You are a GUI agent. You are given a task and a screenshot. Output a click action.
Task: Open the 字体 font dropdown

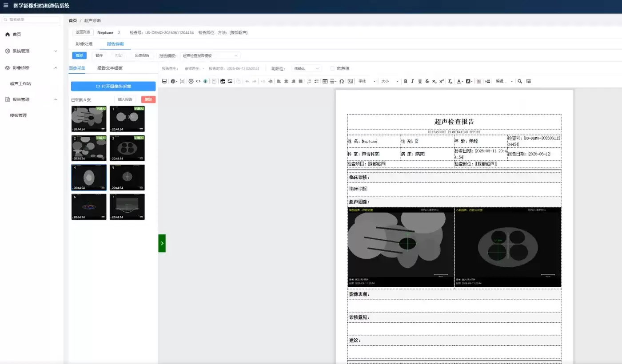367,81
